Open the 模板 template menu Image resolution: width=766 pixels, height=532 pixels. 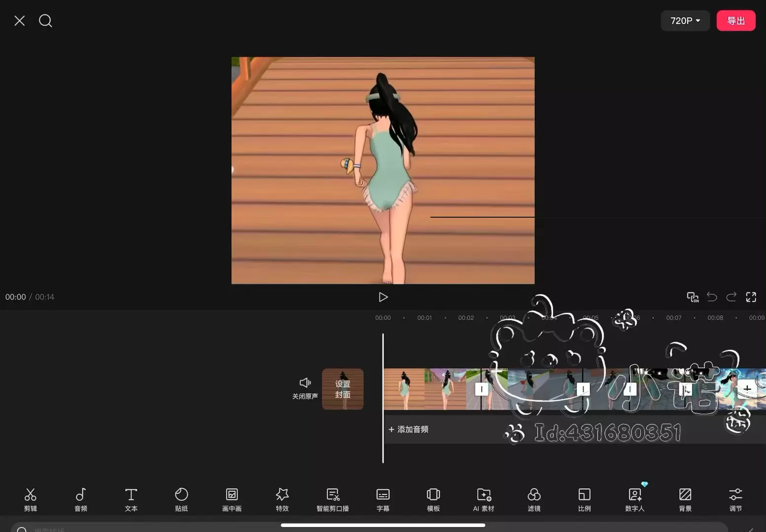click(433, 499)
